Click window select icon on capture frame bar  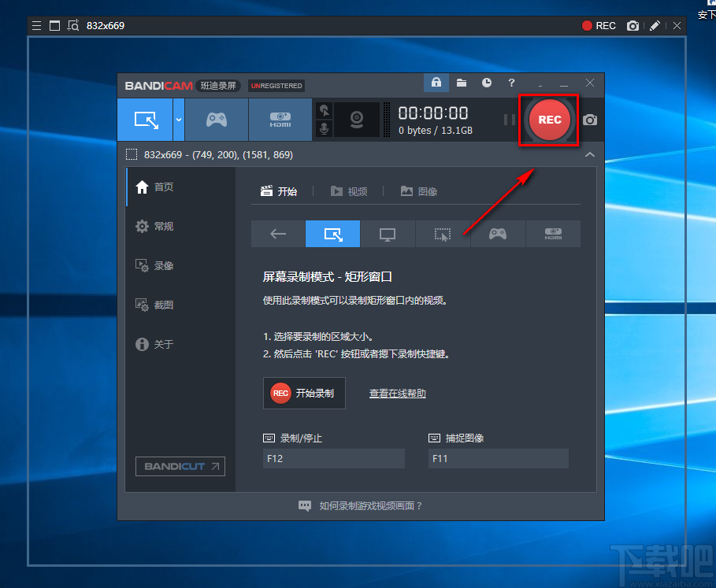point(54,25)
